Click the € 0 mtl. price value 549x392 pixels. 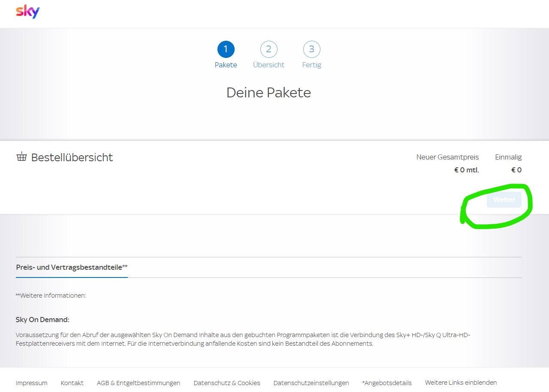point(466,170)
